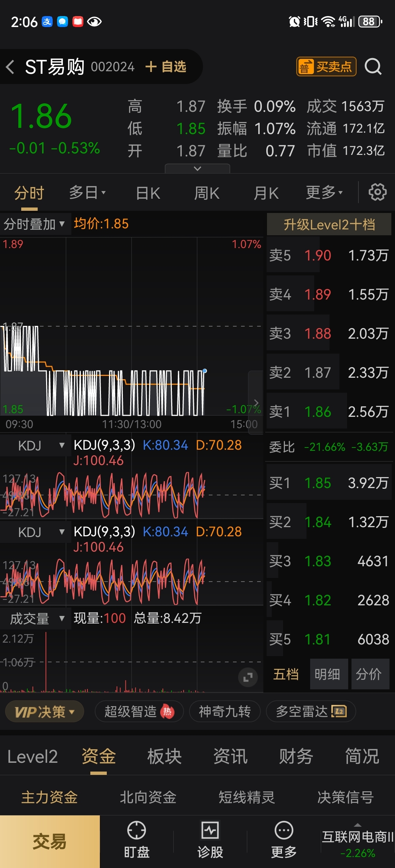Open VIP决策 dropdown
Viewport: 395px width, 868px height.
pyautogui.click(x=45, y=711)
